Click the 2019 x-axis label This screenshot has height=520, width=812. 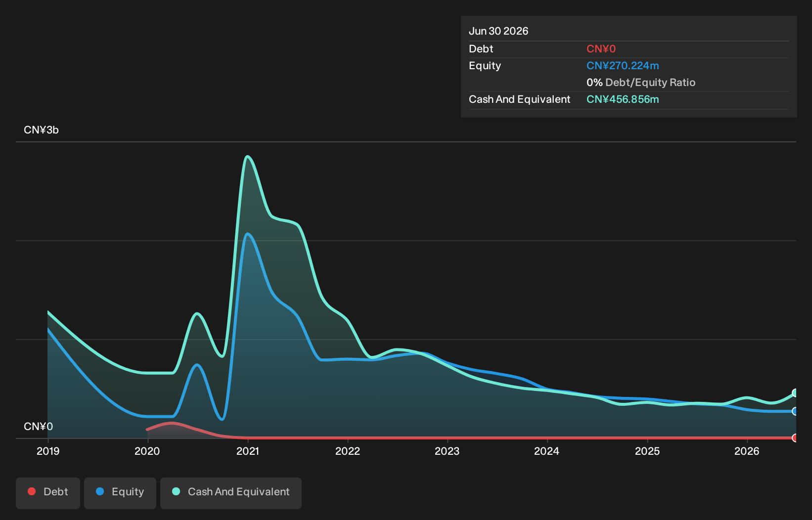[x=48, y=451]
